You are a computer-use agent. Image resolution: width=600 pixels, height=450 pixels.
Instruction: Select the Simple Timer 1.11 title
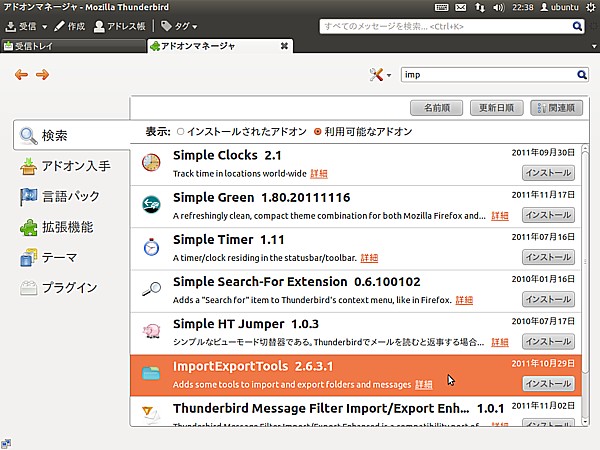[228, 240]
